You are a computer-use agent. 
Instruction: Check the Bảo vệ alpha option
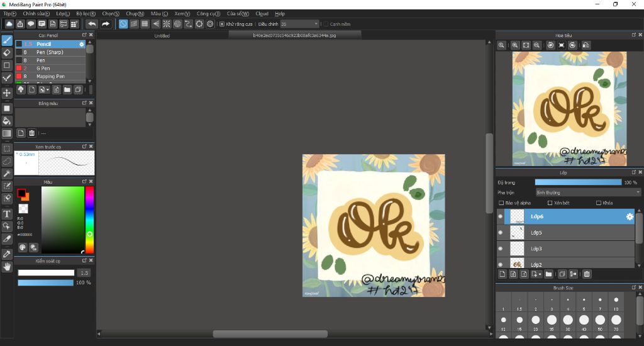pos(501,203)
